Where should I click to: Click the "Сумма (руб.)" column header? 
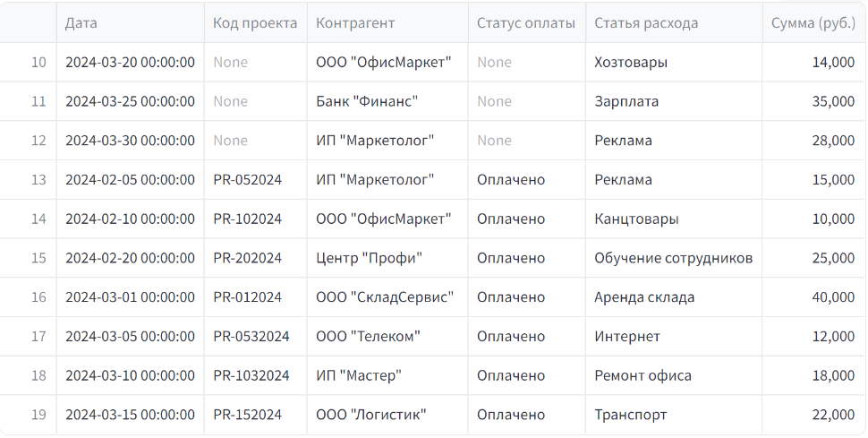click(813, 22)
